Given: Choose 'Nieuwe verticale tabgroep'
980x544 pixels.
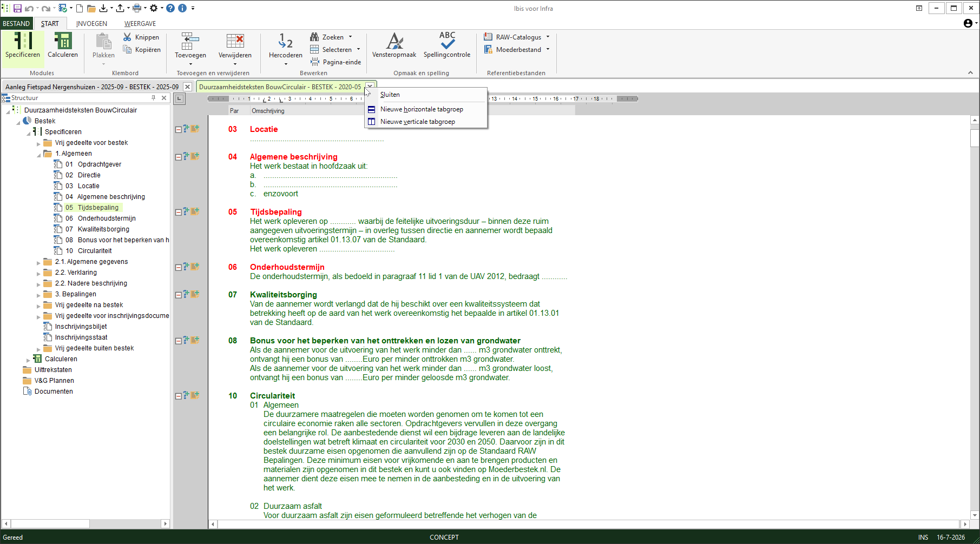Looking at the screenshot, I should [426, 122].
